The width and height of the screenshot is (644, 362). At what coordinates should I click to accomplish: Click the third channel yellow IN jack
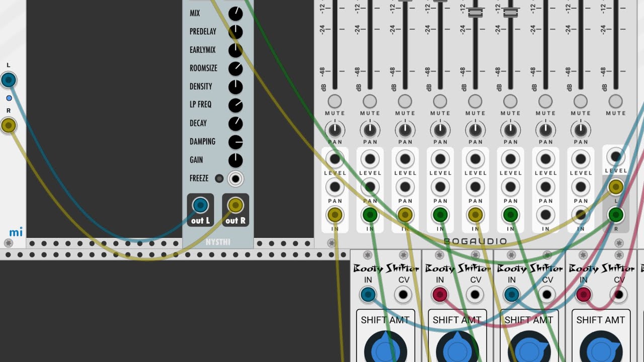(x=405, y=215)
